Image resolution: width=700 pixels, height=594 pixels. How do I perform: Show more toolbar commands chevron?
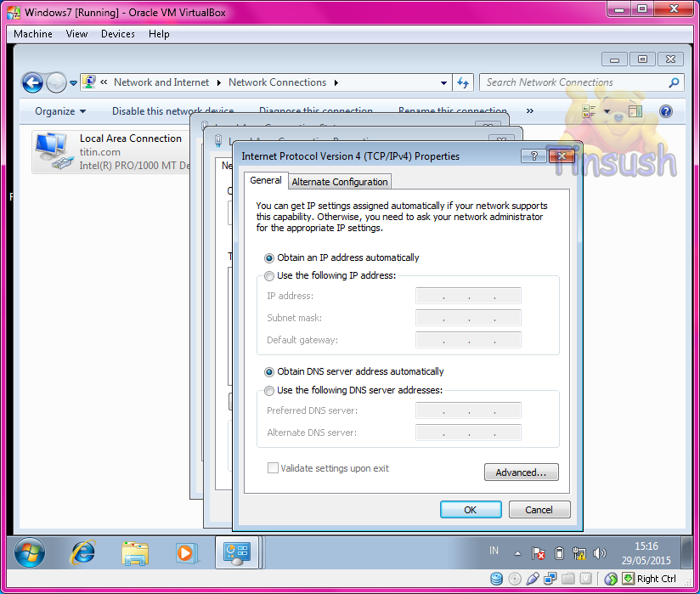tap(530, 110)
